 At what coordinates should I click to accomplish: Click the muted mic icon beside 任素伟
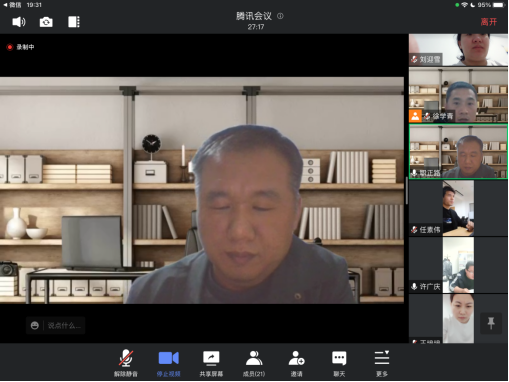coord(414,230)
